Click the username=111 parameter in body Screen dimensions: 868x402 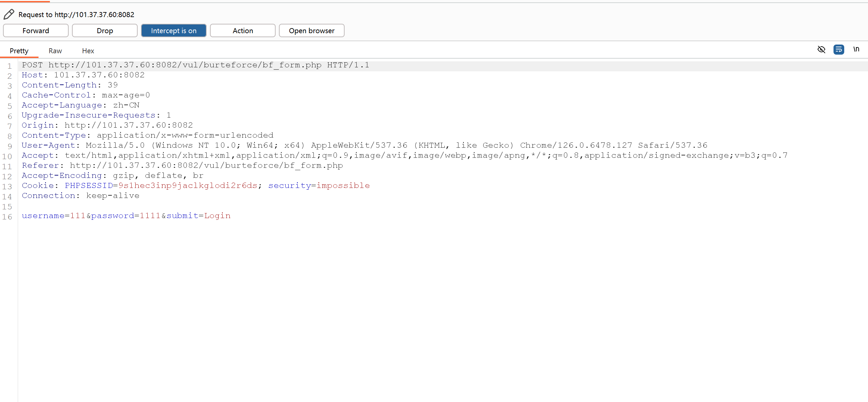point(54,216)
